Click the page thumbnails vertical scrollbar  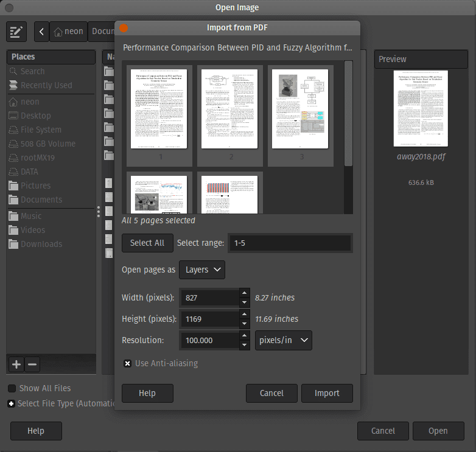point(349,113)
